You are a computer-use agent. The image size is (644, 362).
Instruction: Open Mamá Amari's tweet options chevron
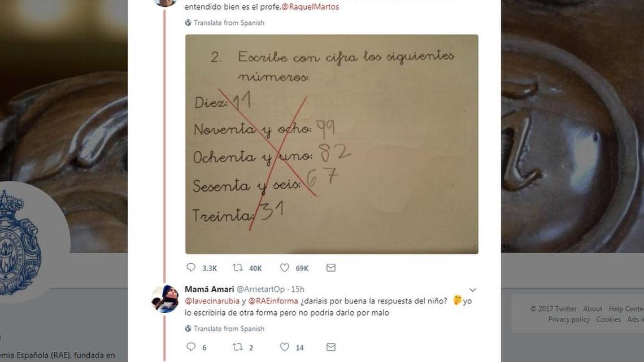tap(473, 290)
